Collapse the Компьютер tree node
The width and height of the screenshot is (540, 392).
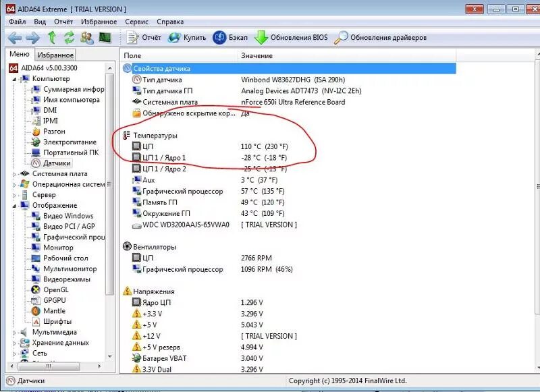point(14,79)
